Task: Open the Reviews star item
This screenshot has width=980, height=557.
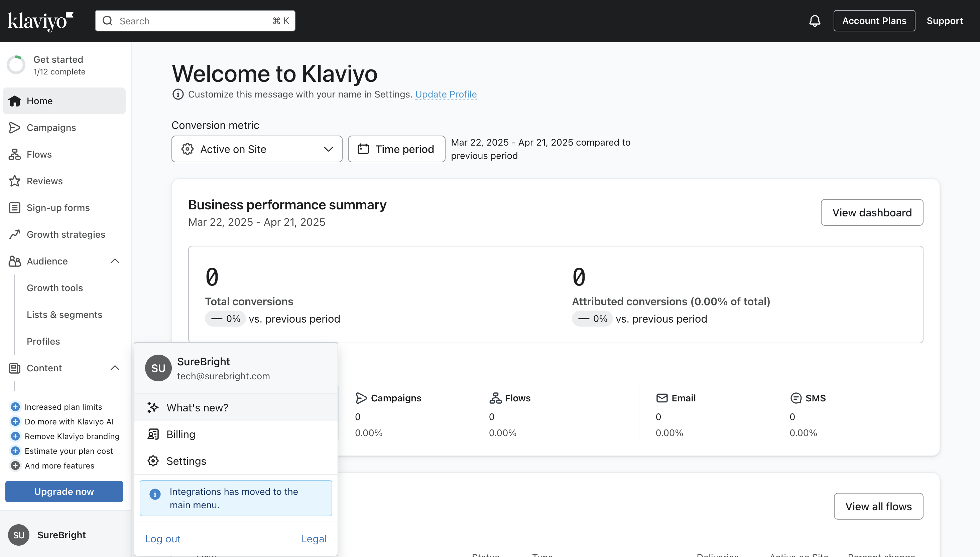Action: [44, 181]
